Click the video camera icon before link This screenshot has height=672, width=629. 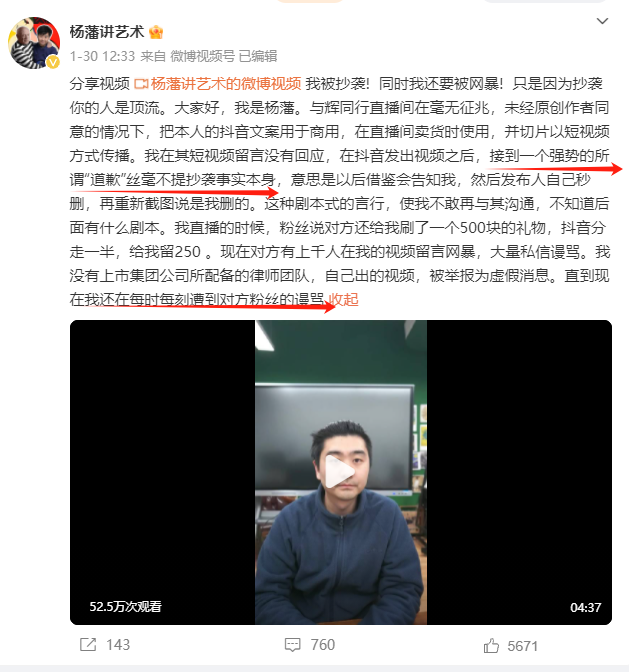pyautogui.click(x=141, y=84)
